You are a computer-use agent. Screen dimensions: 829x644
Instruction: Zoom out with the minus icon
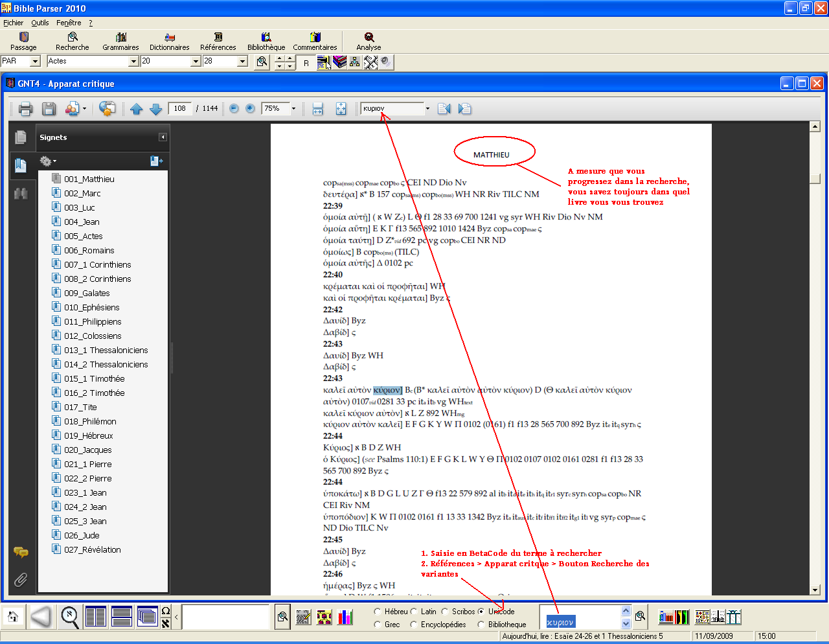(x=234, y=109)
